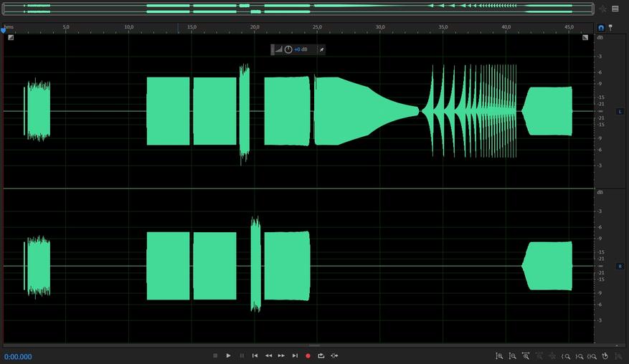Toggle Loop Playback in transport bar
Viewport: 629px width, 364px height.
point(321,355)
